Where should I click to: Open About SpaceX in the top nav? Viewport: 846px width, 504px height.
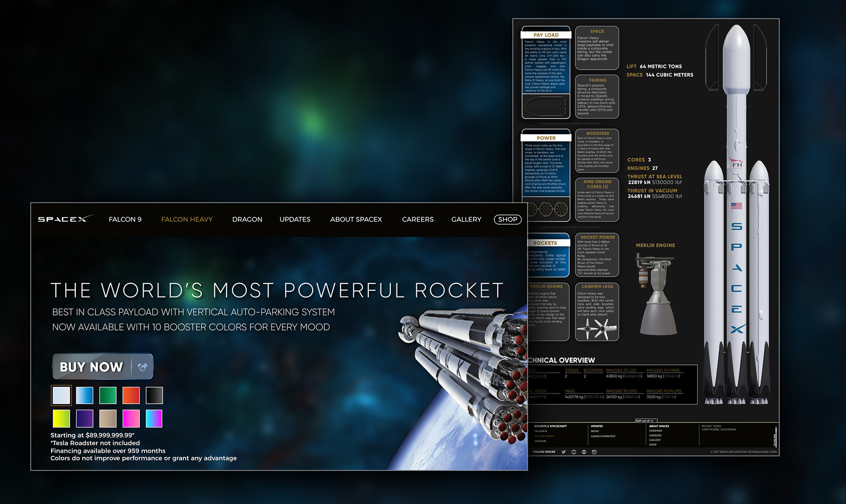(x=356, y=219)
